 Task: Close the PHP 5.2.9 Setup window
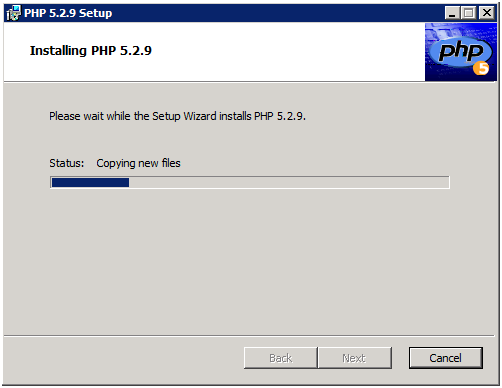(x=487, y=13)
